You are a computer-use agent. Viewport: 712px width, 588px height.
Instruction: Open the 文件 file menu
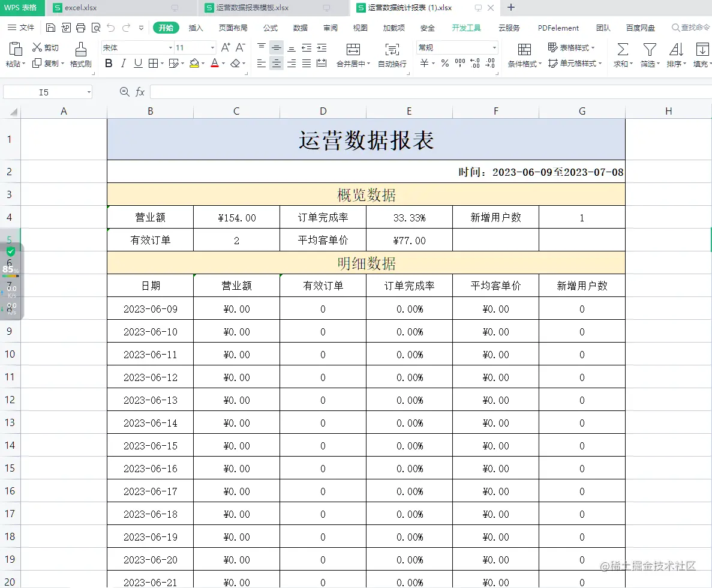[x=21, y=28]
